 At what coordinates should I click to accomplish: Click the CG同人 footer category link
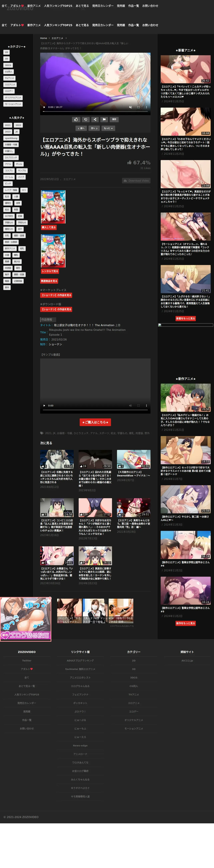pyautogui.click(x=134, y=686)
